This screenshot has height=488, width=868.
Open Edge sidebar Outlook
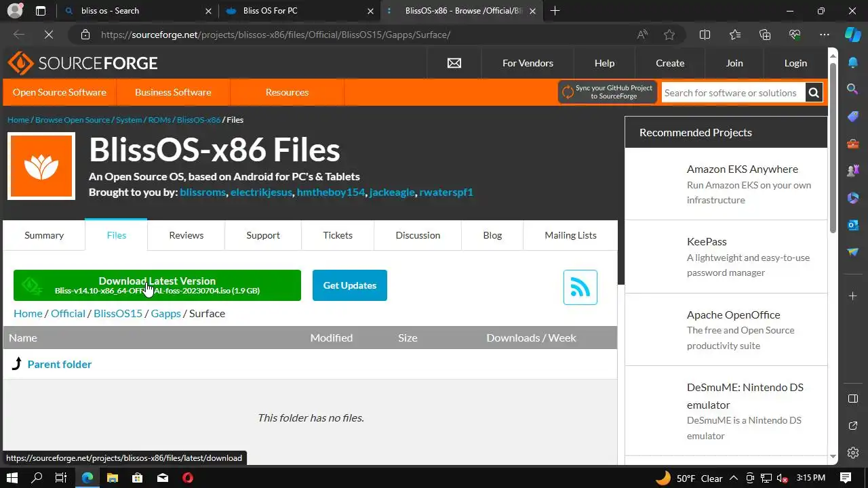click(853, 225)
